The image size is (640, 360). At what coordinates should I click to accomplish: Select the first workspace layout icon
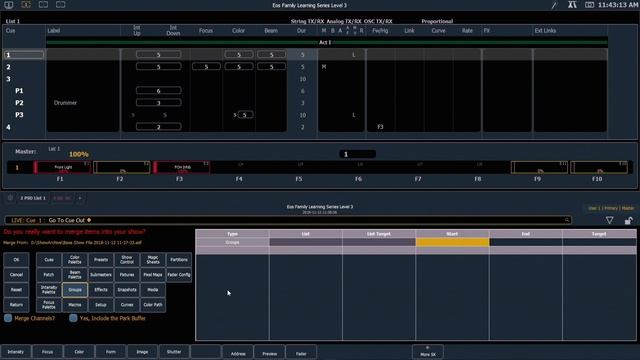click(x=9, y=5)
